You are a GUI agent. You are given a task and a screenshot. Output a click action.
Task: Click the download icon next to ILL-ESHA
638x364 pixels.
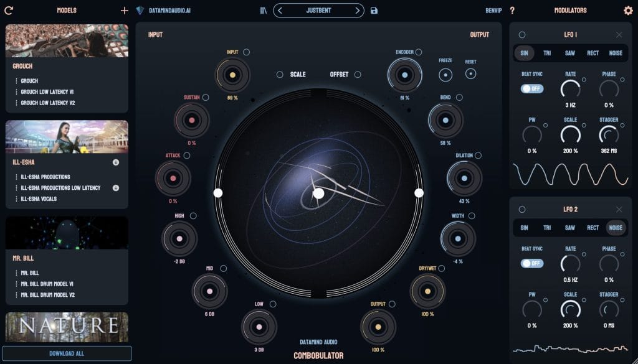[x=116, y=162]
